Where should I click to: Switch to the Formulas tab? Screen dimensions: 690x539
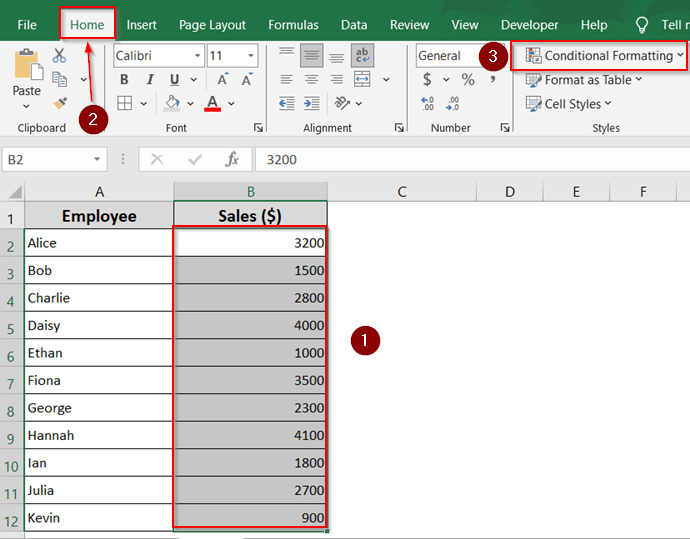tap(293, 25)
